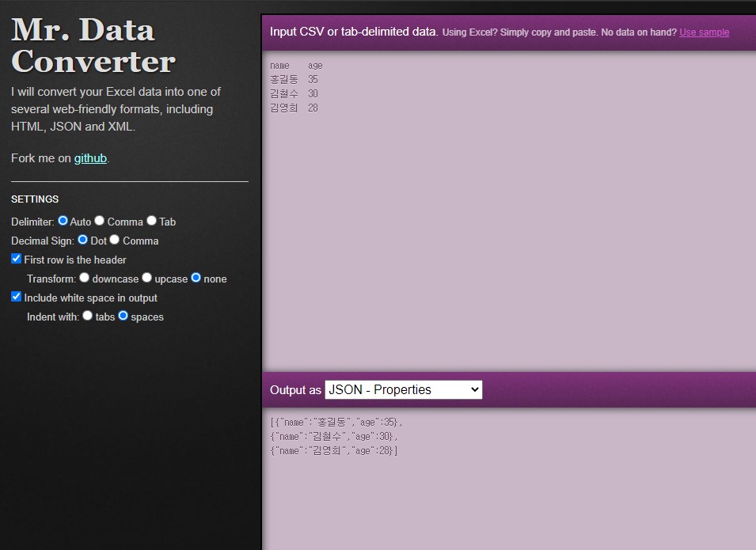Viewport: 756px width, 550px height.
Task: Click the name age header row
Action: [296, 66]
